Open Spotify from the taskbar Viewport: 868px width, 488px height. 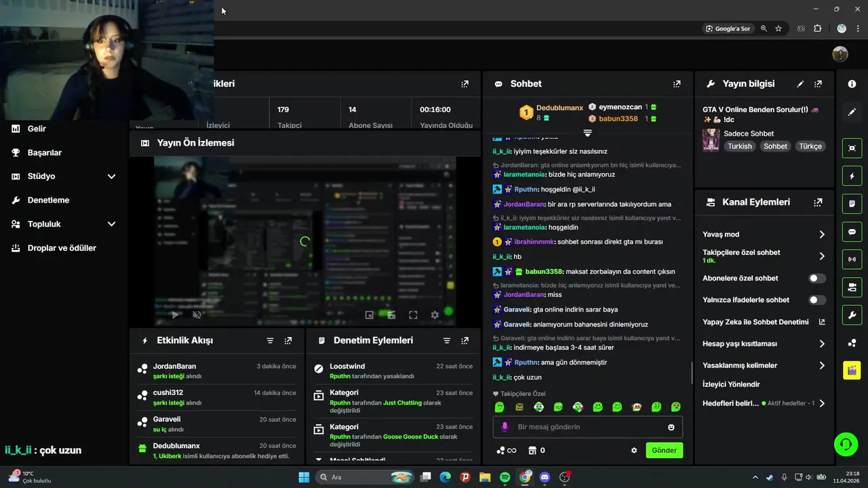pos(505,477)
